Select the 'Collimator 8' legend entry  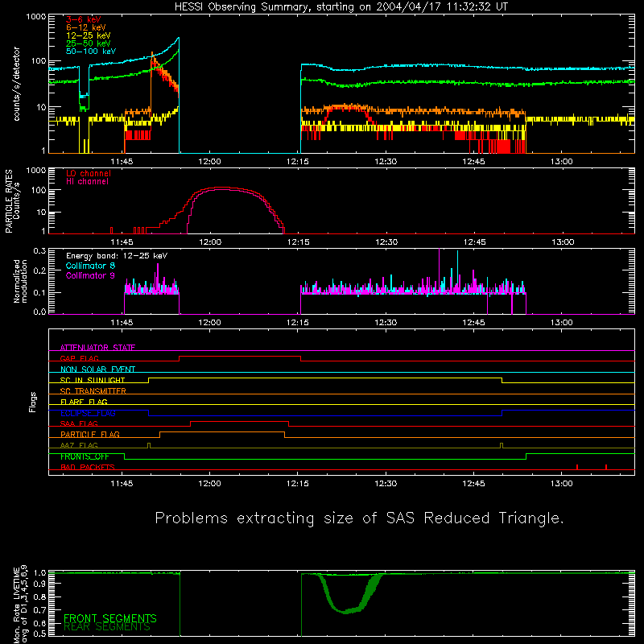[x=90, y=266]
